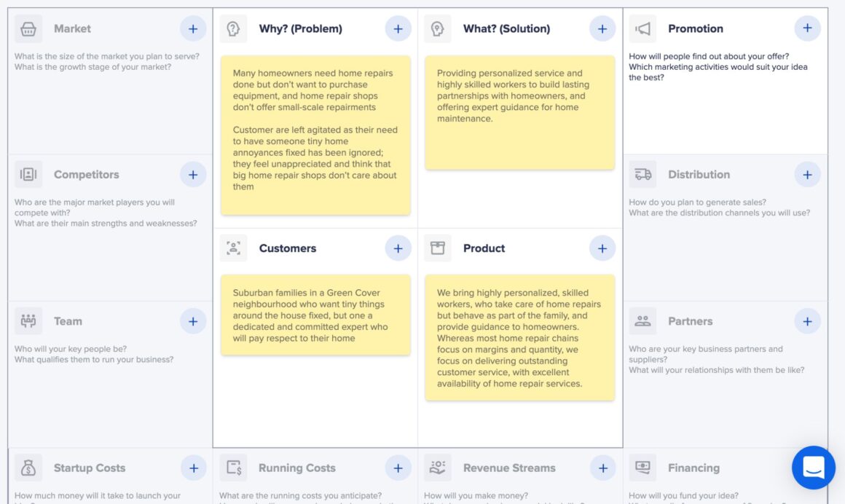Screen dimensions: 845x504
Task: Click the Customers section icon
Action: click(233, 248)
